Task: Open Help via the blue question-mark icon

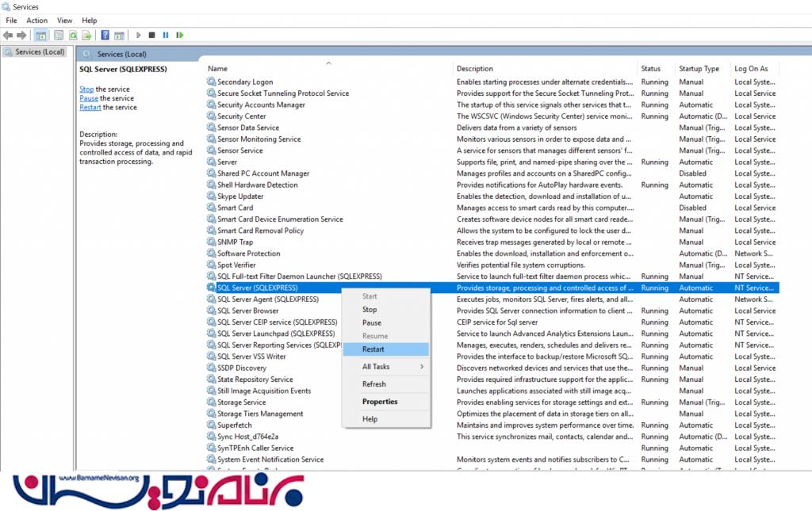Action: 105,35
